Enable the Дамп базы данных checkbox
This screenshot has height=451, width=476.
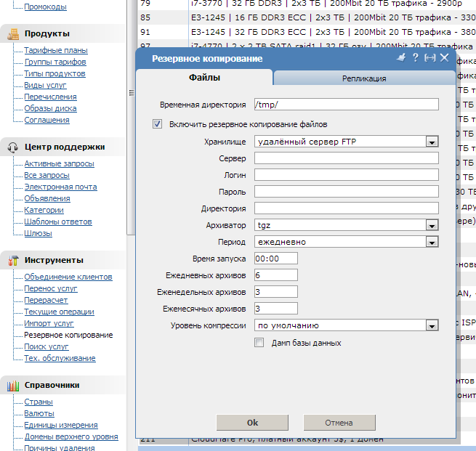click(259, 343)
